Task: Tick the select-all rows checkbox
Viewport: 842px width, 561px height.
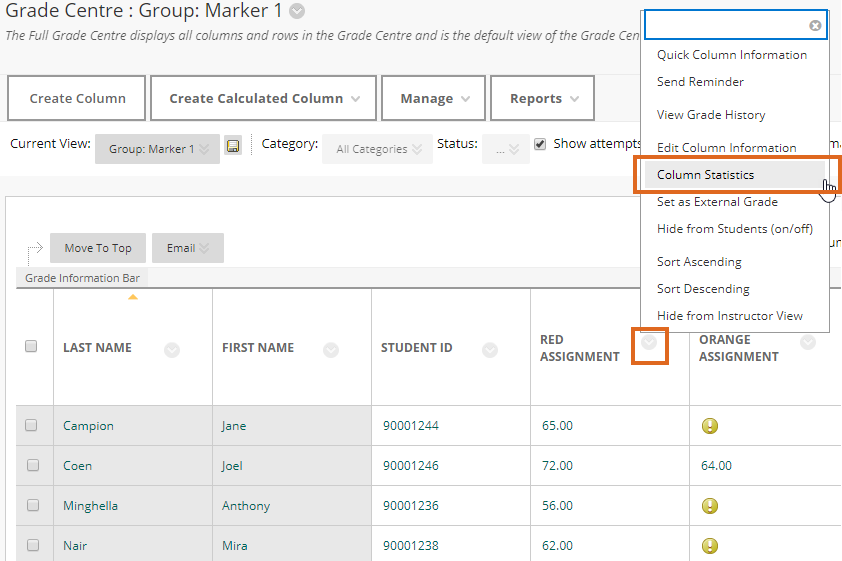Action: 31,346
